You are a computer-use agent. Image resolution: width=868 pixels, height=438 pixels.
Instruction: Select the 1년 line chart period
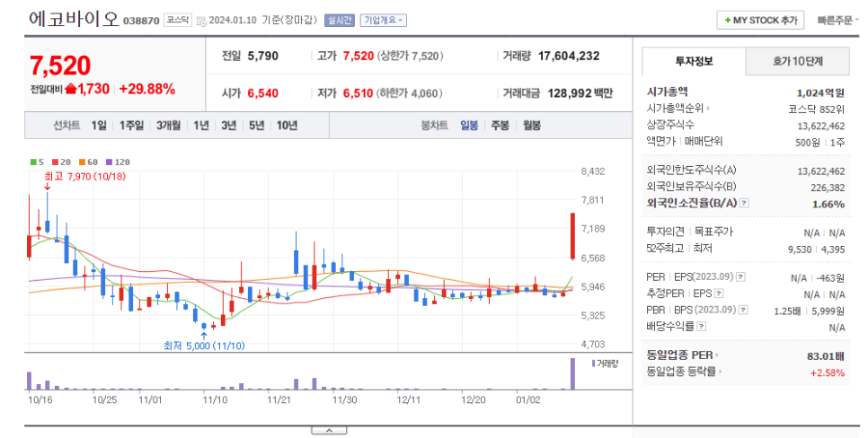[201, 126]
